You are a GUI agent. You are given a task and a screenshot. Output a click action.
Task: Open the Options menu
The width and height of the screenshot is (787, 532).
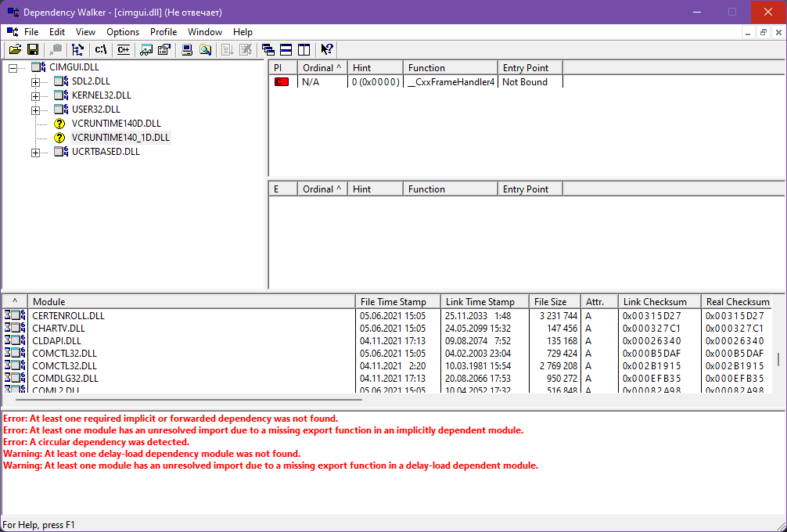click(122, 32)
